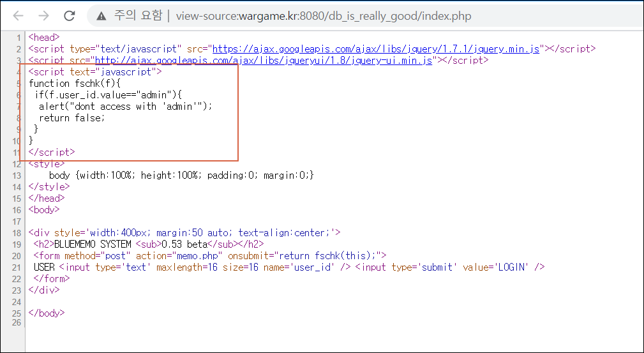Click the BLUEMEMO SYSTEM h2 line

point(149,244)
